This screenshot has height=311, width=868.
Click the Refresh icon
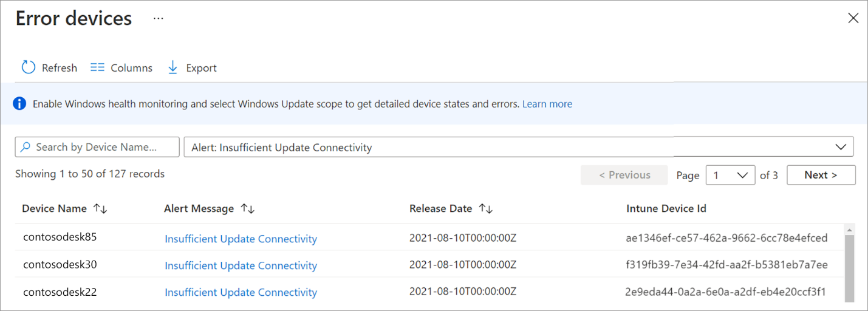click(x=29, y=67)
